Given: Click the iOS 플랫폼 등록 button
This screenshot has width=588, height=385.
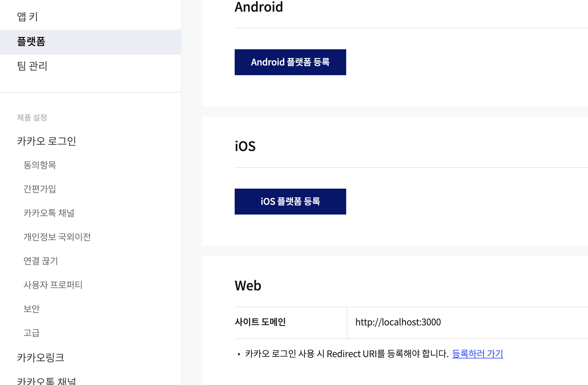Looking at the screenshot, I should coord(290,201).
